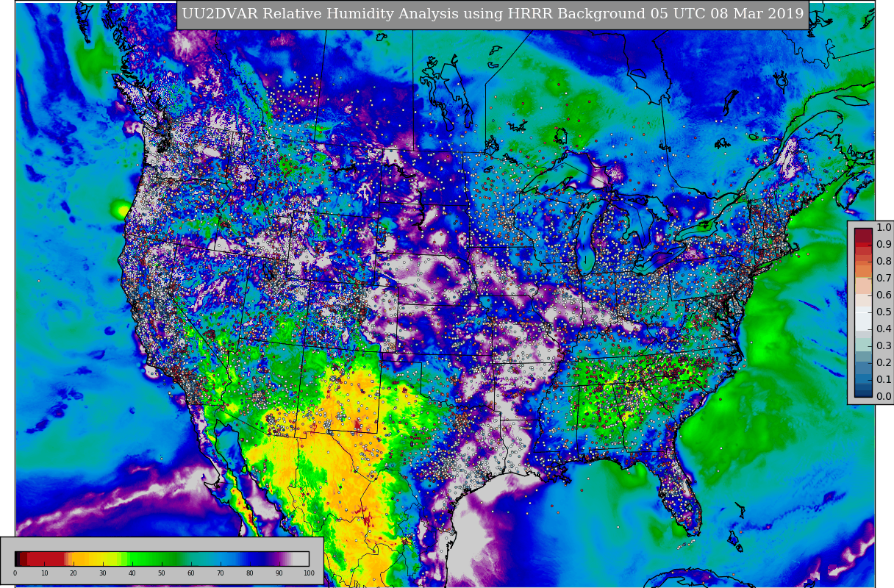Click the 70 tick label on humidity colorbar
The image size is (894, 588).
(x=221, y=573)
